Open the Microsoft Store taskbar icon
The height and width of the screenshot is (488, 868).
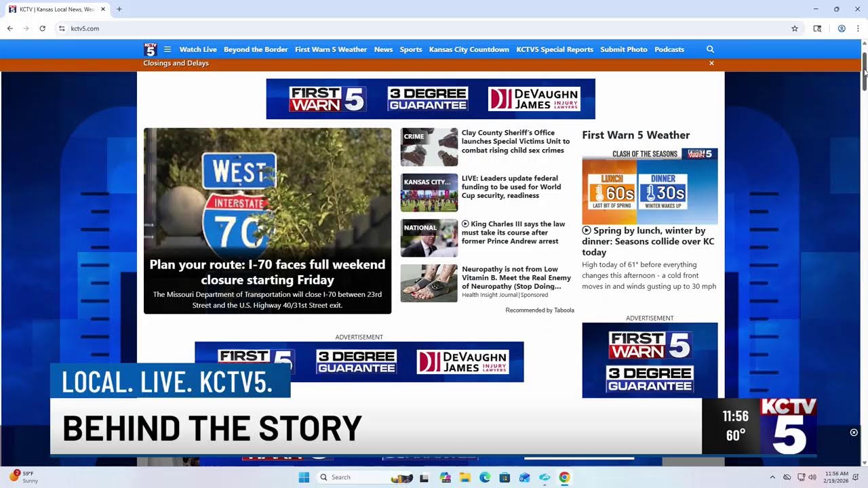505,477
